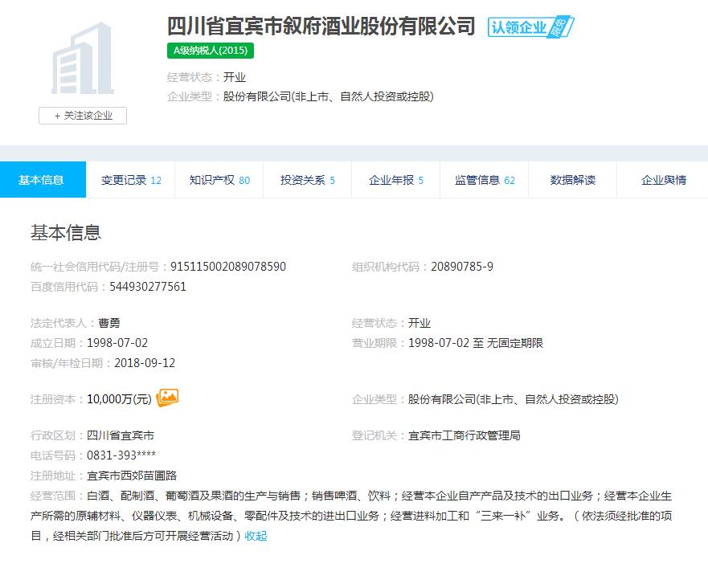Open the 数据解读 tab
Image resolution: width=708 pixels, height=588 pixels.
tap(572, 180)
